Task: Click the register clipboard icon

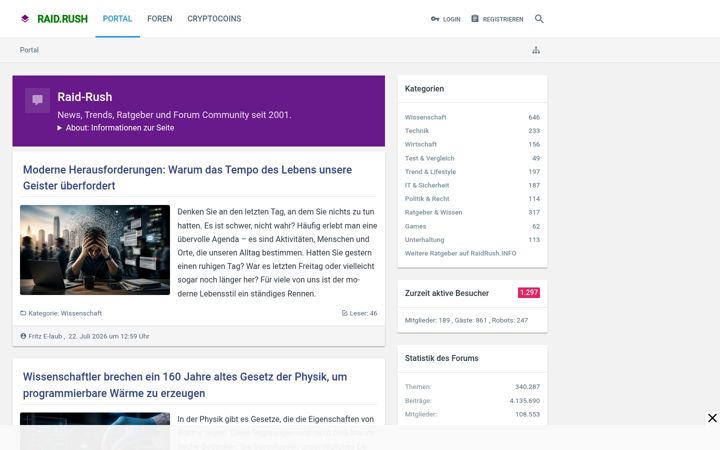Action: pos(475,19)
